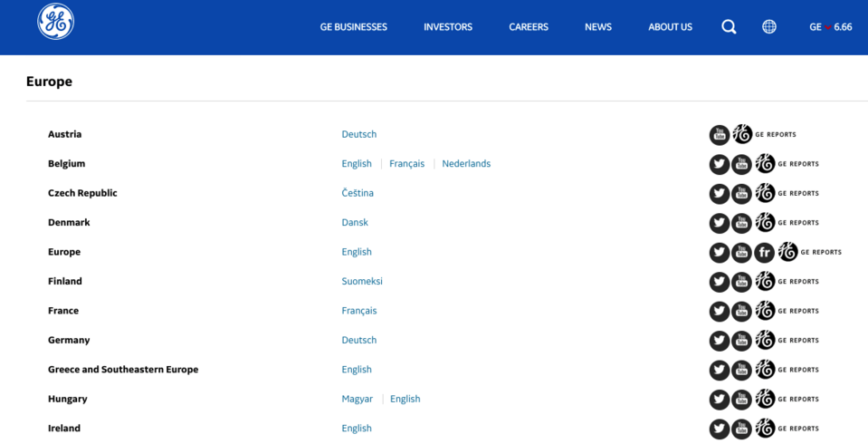The width and height of the screenshot is (868, 444).
Task: Select English for the Europe row
Action: 357,252
